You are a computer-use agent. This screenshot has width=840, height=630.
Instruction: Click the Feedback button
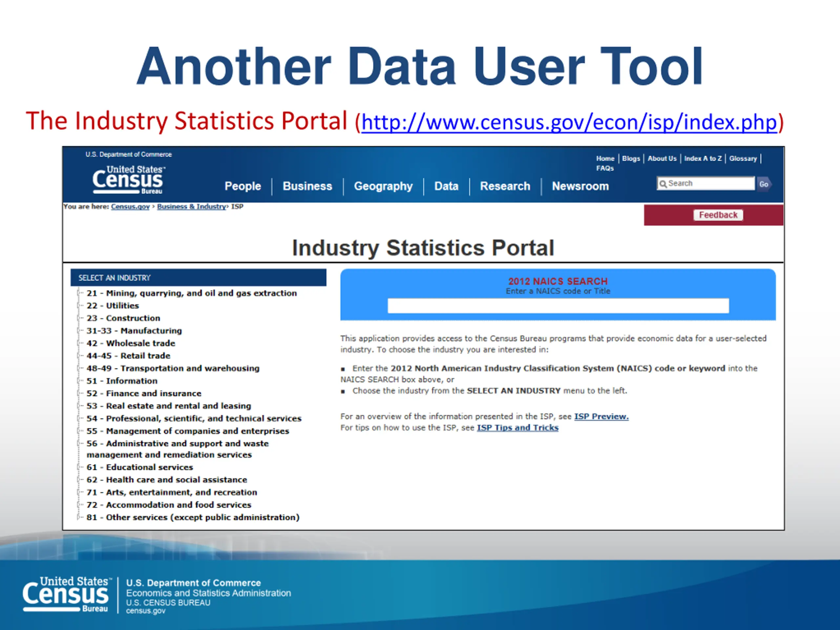coord(718,215)
